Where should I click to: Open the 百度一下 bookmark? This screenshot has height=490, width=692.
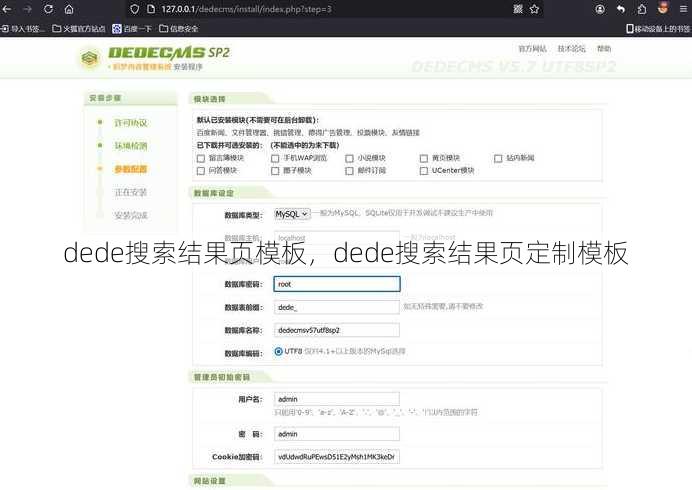click(x=132, y=29)
